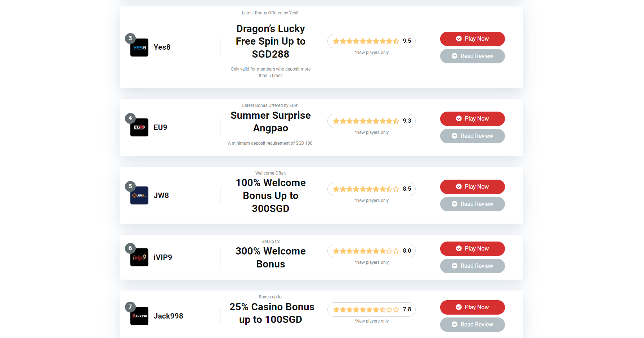Play Now at Yes8
Screen dimensions: 644x338
[x=472, y=39]
